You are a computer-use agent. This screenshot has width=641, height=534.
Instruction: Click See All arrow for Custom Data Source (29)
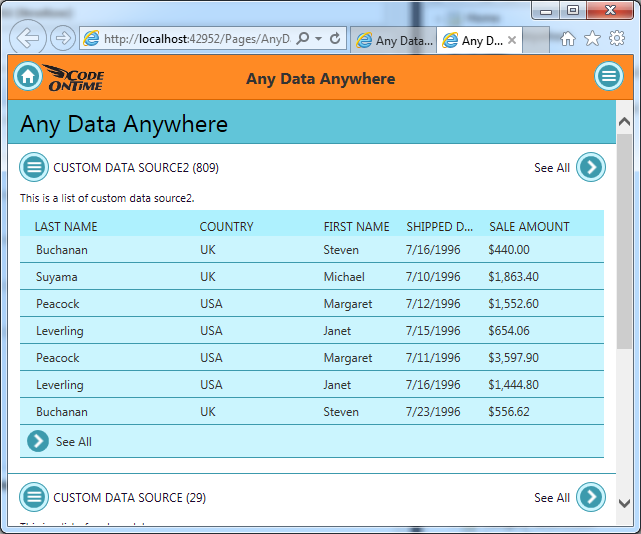click(591, 497)
